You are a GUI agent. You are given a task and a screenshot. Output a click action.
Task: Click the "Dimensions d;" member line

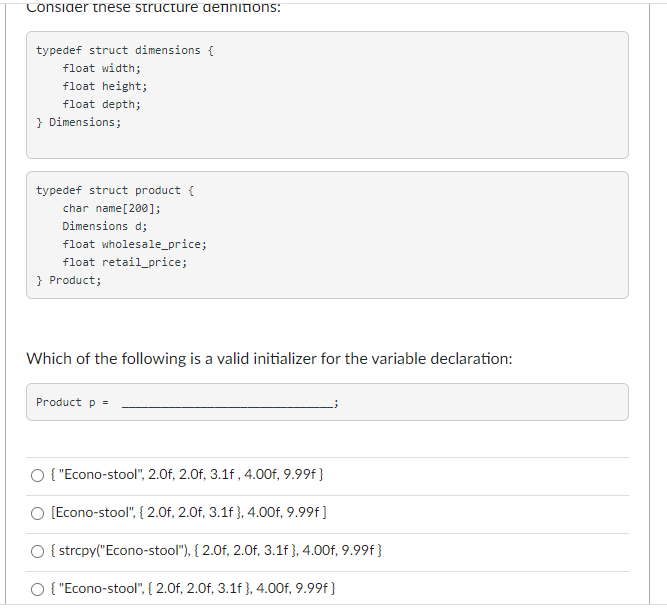point(105,226)
